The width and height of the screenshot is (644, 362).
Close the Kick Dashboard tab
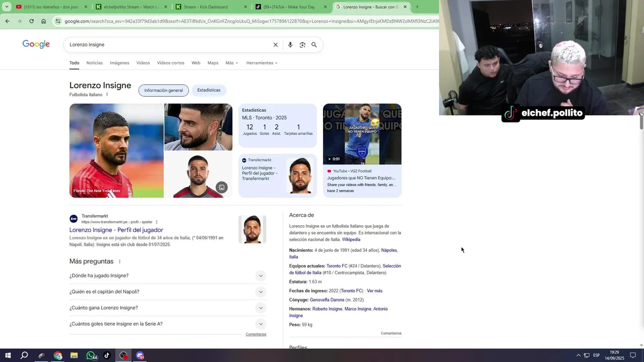tap(245, 7)
